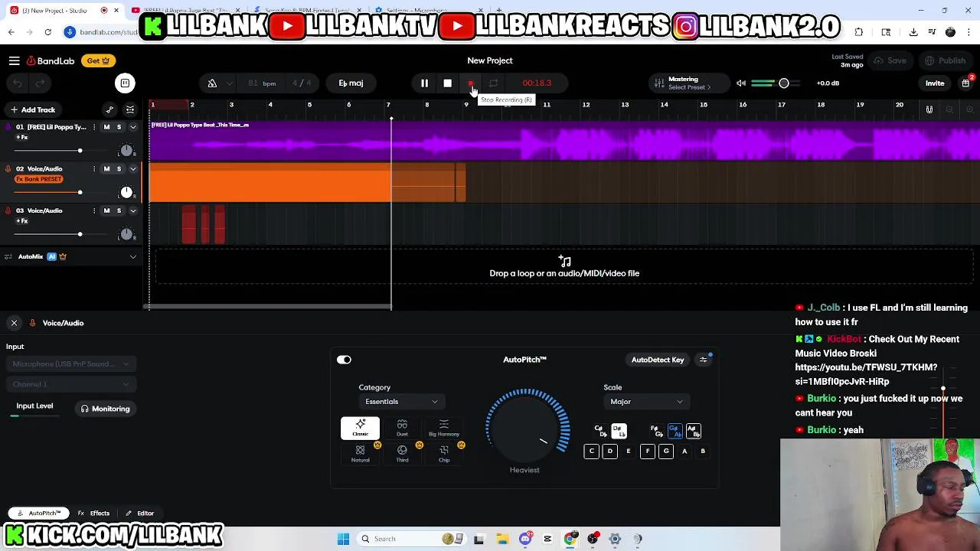The image size is (980, 551).
Task: Open the Channel 1 dropdown
Action: pyautogui.click(x=71, y=384)
